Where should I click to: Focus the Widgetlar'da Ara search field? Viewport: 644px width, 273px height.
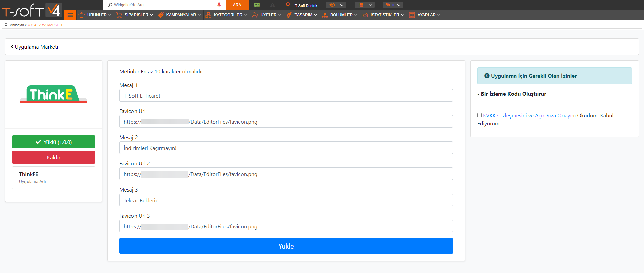(164, 5)
